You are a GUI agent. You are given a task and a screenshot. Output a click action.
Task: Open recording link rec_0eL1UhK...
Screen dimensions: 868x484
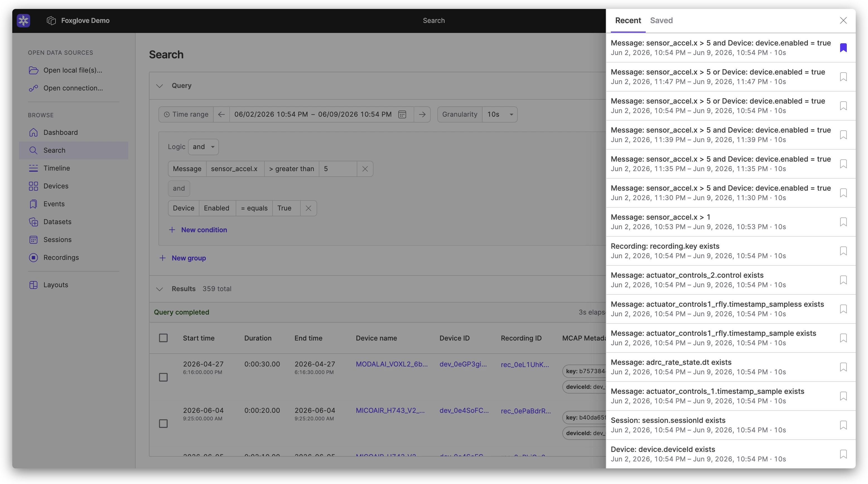(x=525, y=364)
